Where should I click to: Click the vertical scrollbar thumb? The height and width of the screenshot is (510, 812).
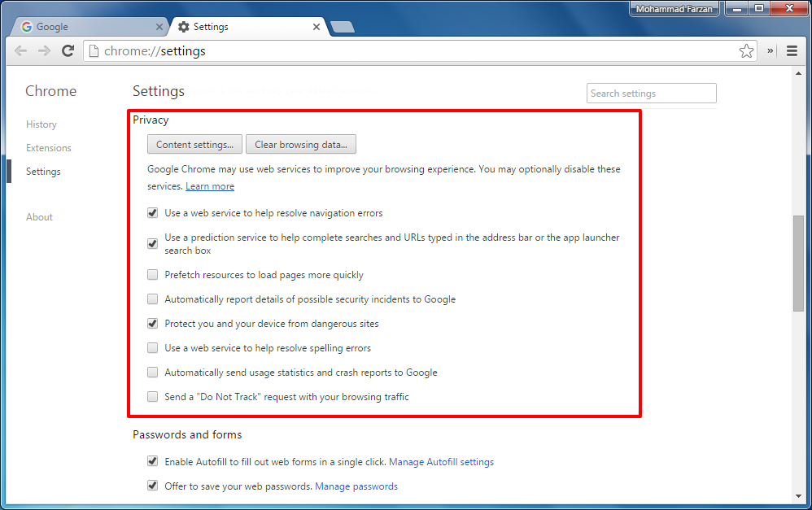(x=798, y=264)
